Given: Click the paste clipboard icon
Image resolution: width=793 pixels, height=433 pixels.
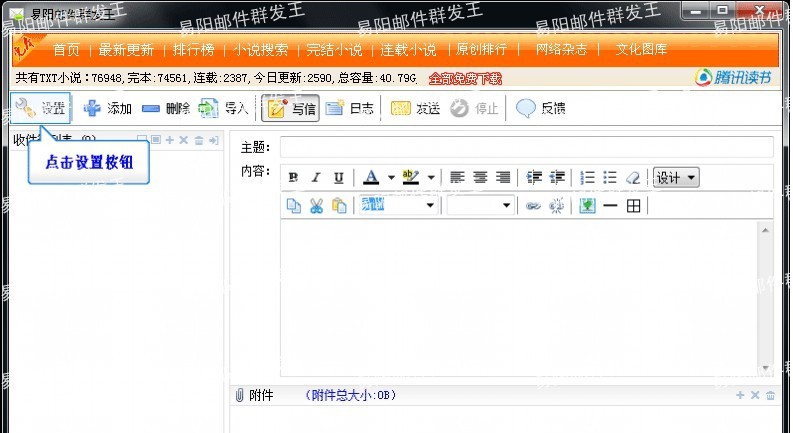Looking at the screenshot, I should 339,205.
